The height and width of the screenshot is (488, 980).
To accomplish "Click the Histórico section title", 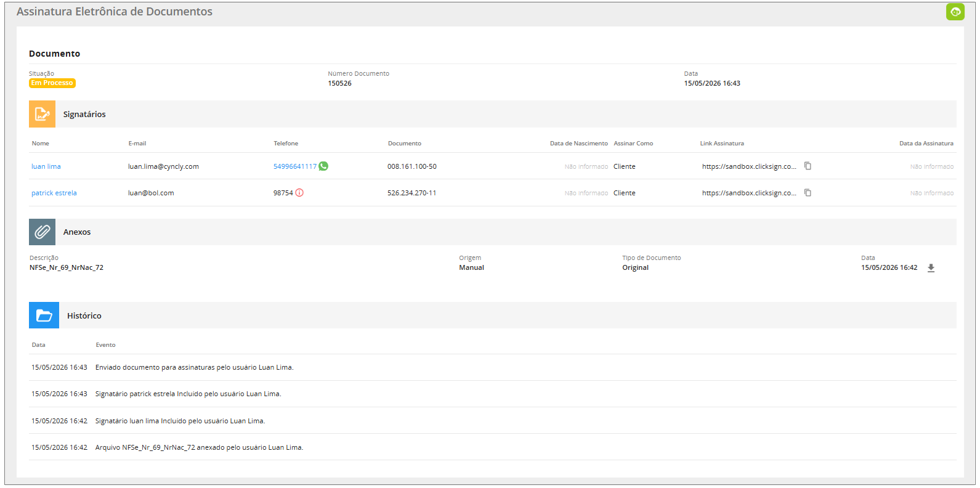I will point(84,315).
